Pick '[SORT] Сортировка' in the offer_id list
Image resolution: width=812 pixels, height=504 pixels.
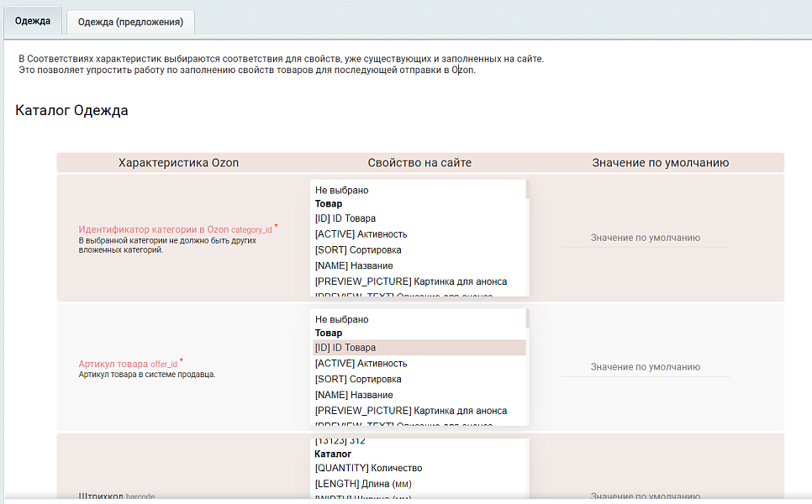(358, 379)
